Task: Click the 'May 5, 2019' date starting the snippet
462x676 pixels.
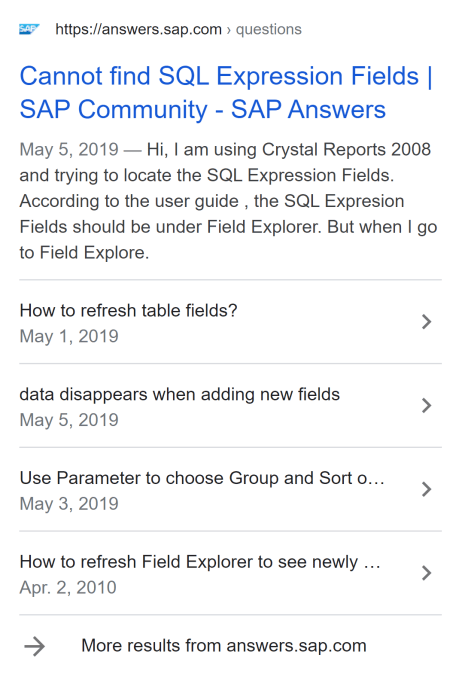Action: [69, 150]
